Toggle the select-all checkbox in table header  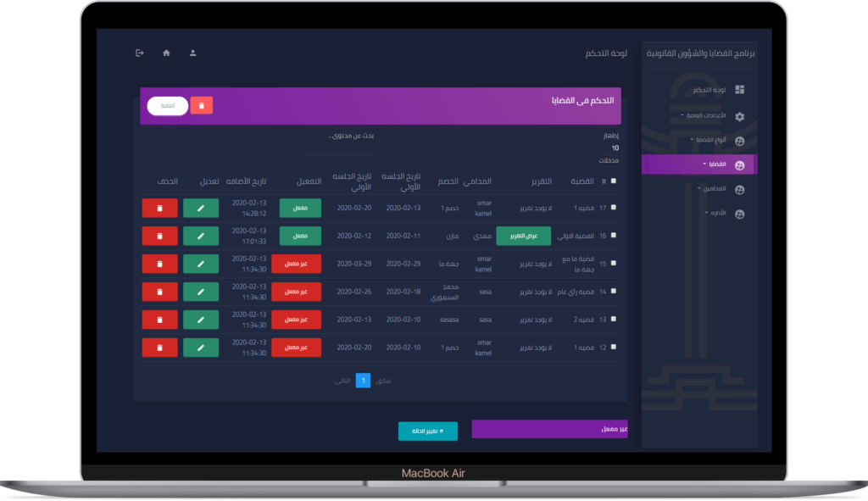click(x=614, y=181)
